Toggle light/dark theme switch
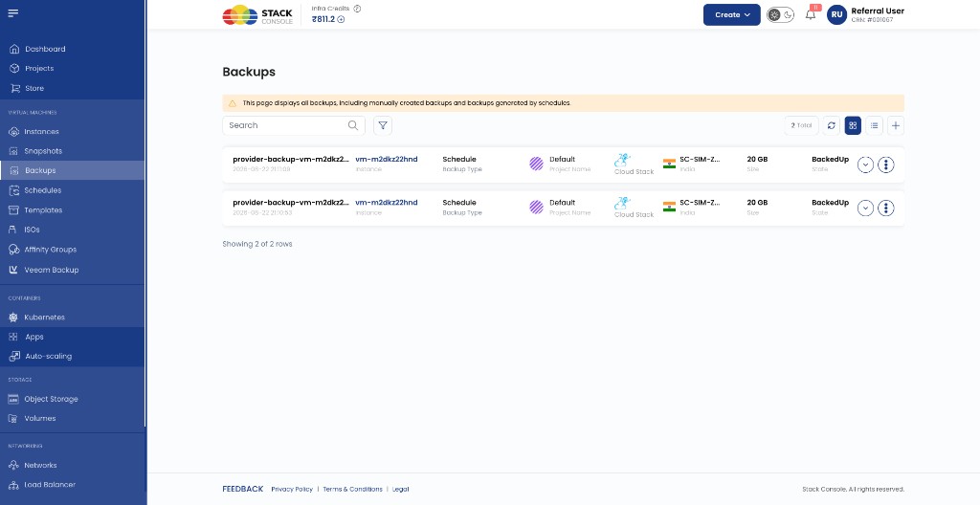The image size is (980, 505). (781, 15)
